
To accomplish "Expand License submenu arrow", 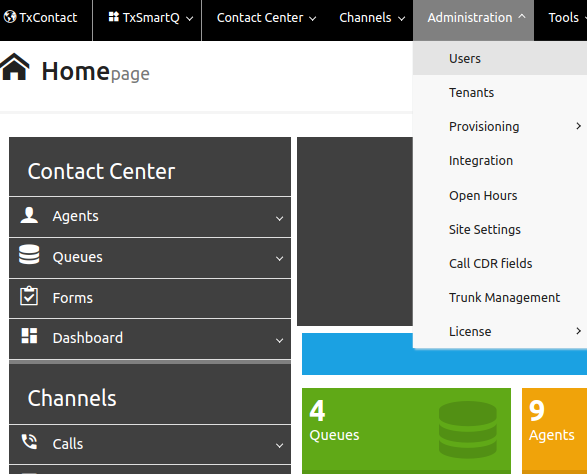I will click(579, 331).
